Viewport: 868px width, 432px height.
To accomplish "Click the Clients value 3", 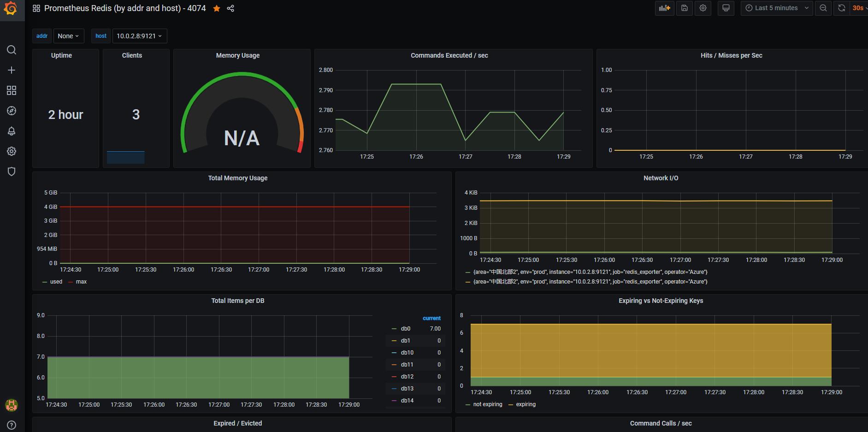I will tap(136, 115).
